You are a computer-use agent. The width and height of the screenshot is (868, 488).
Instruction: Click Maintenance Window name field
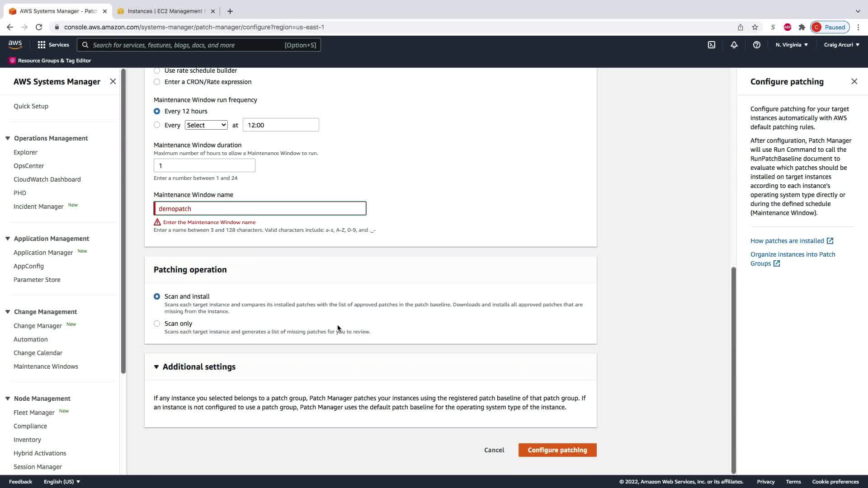point(260,209)
